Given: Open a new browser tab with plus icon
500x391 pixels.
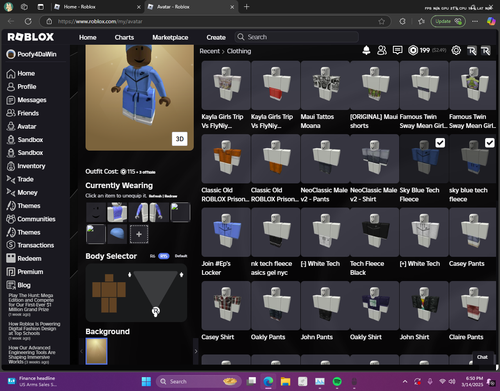Looking at the screenshot, I should coord(247,7).
